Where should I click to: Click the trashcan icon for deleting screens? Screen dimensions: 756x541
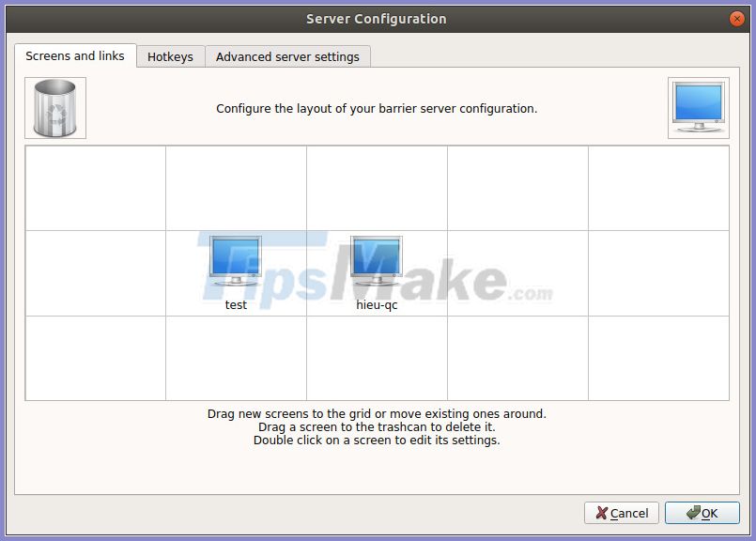point(54,107)
